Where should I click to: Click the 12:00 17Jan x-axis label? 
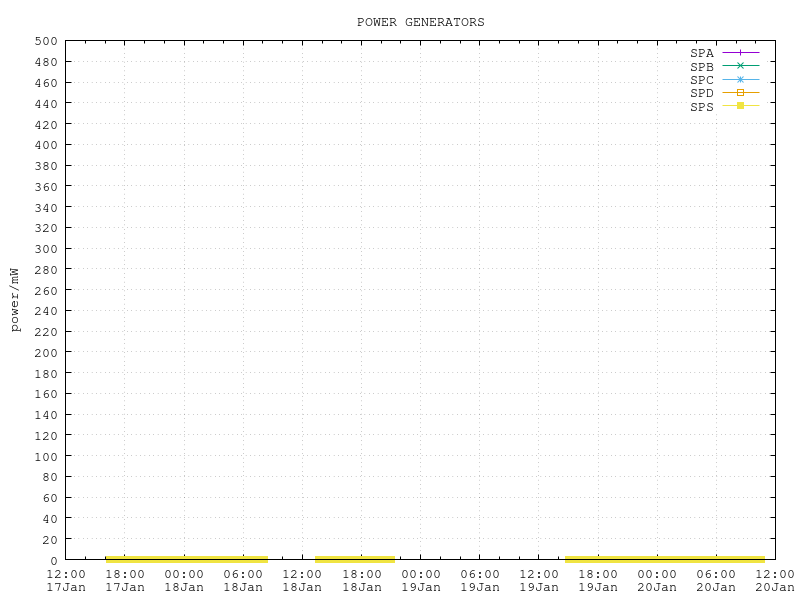[66, 581]
